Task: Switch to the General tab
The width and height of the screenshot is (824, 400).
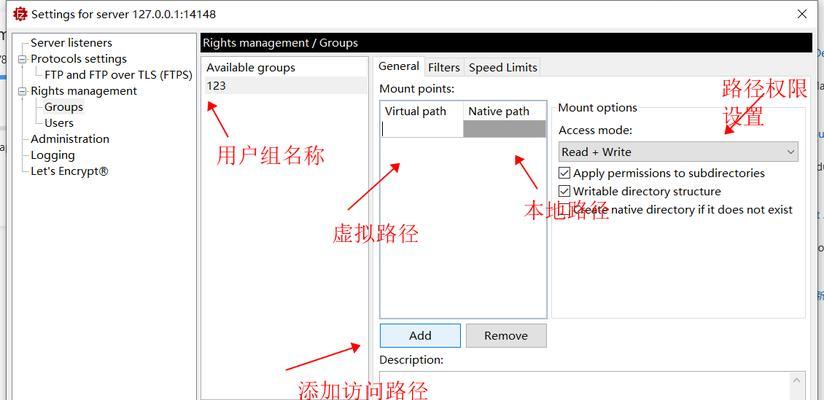Action: tap(399, 66)
